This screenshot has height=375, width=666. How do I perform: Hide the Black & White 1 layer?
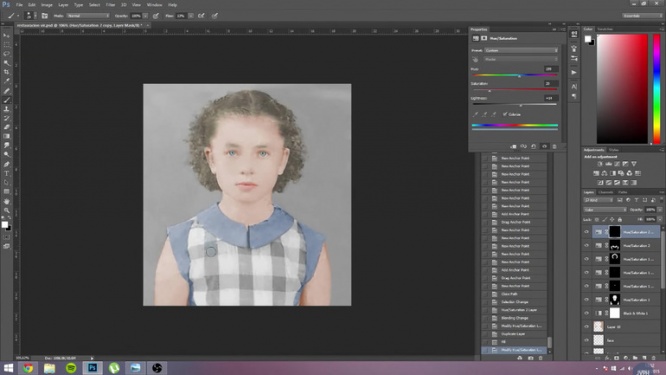point(587,313)
